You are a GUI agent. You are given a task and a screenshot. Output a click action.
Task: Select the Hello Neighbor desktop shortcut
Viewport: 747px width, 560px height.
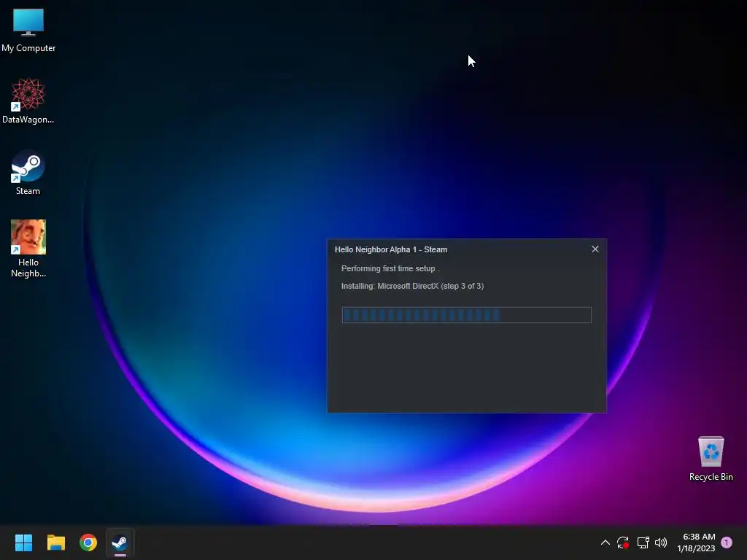click(x=28, y=249)
